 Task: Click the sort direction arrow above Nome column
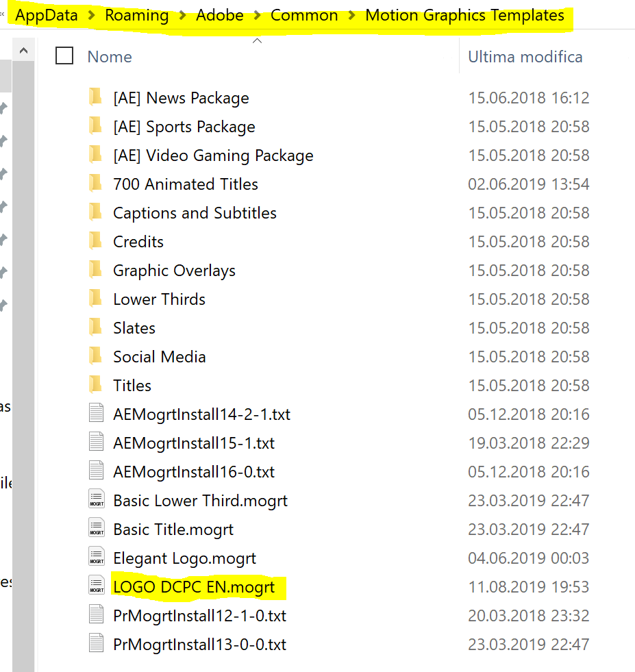[x=257, y=40]
